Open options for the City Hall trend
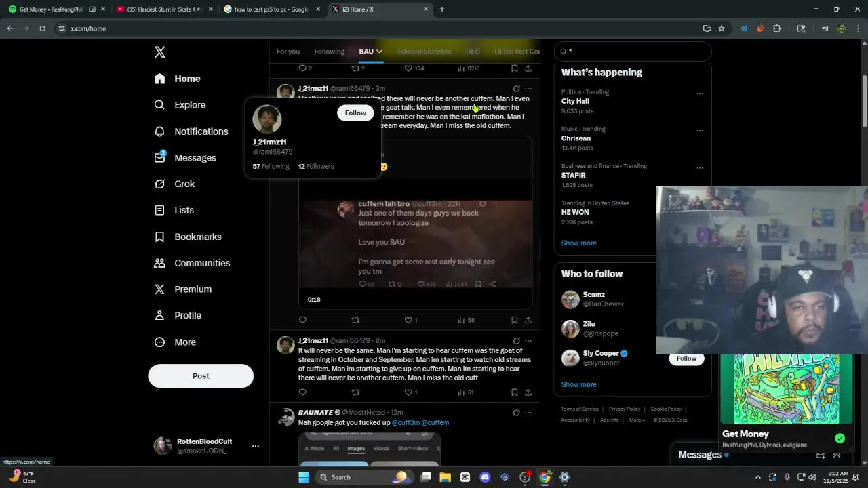This screenshot has width=868, height=488. click(x=700, y=94)
